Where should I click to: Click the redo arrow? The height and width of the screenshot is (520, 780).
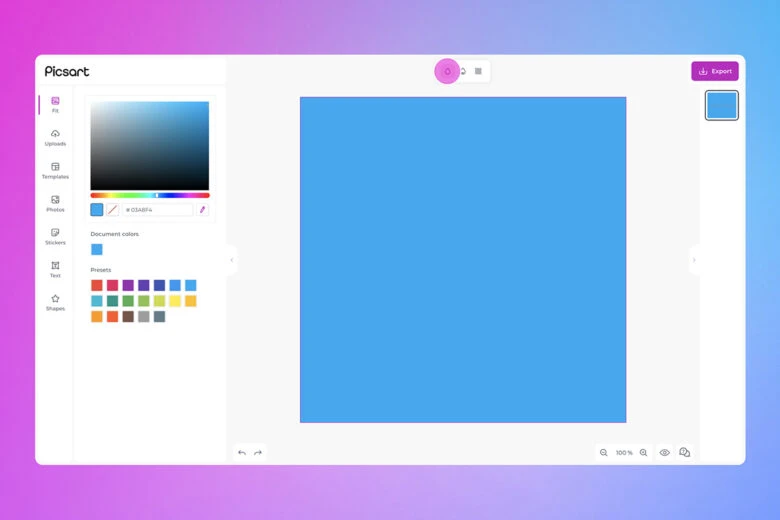click(258, 453)
